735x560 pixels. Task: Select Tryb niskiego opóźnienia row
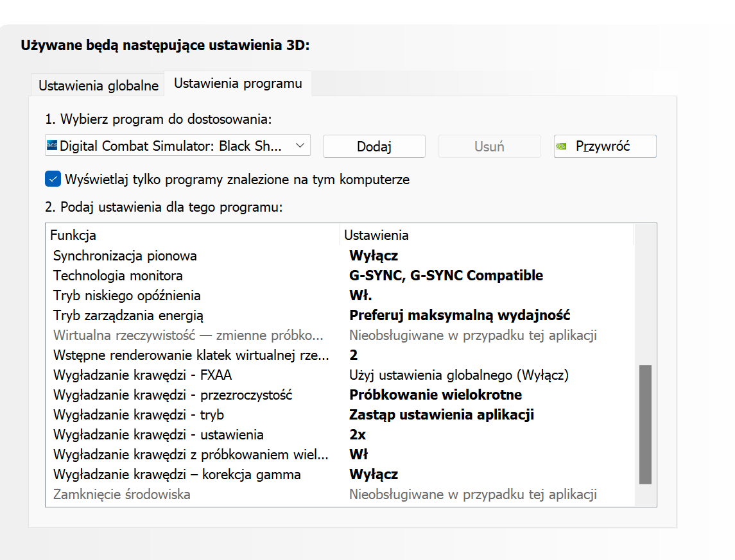tap(340, 296)
